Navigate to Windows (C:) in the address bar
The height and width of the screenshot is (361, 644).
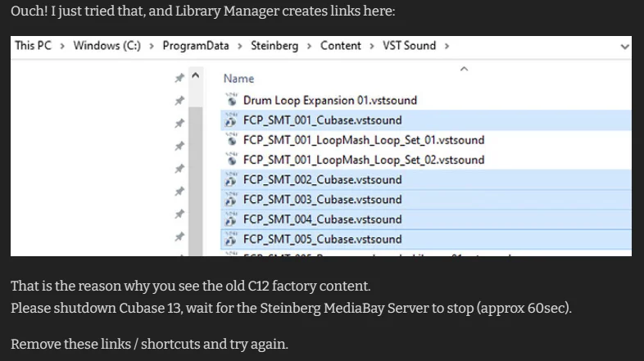point(107,46)
